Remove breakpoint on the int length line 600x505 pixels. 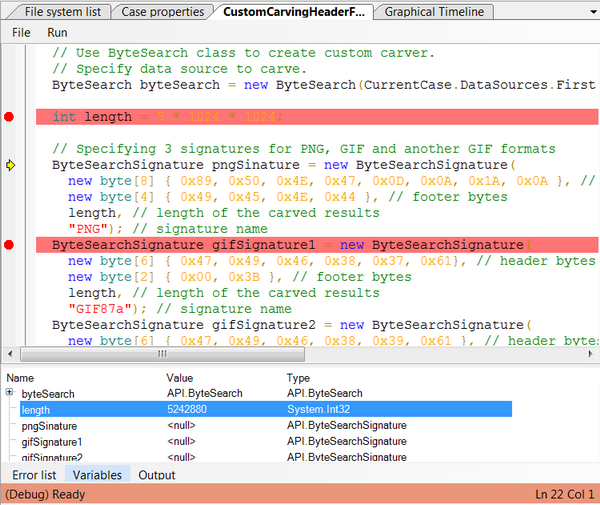pos(9,117)
